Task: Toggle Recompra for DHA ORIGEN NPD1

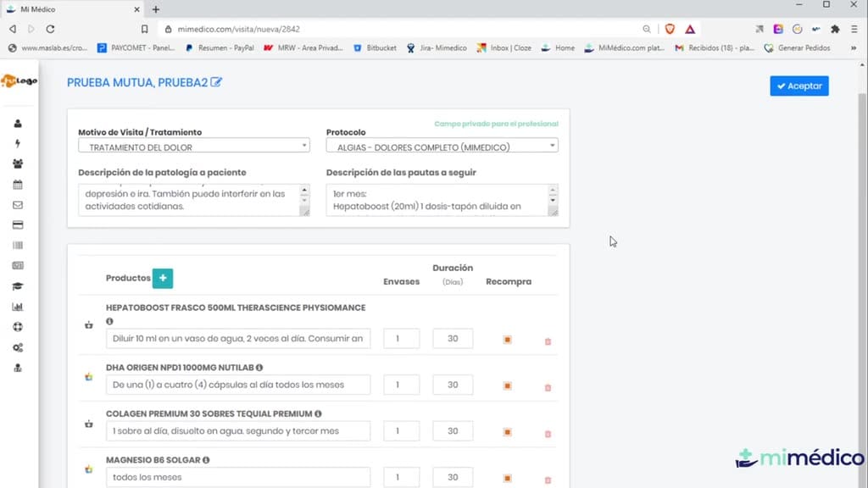Action: [508, 385]
